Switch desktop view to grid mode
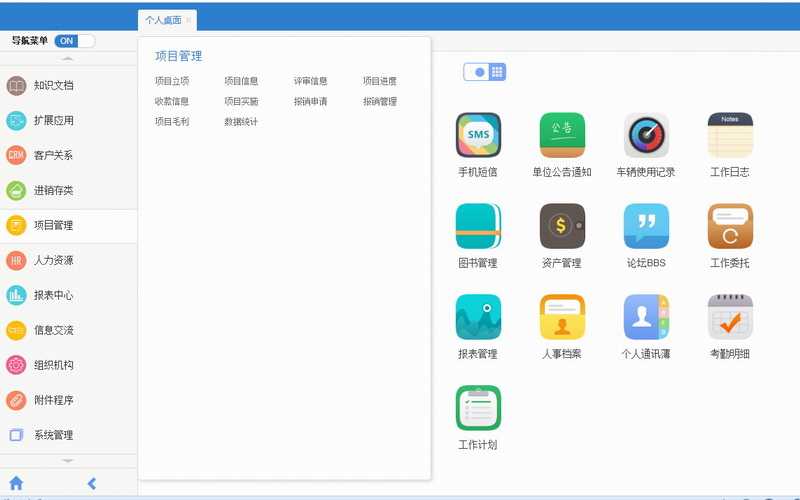Viewport: 800px width, 500px height. point(497,72)
